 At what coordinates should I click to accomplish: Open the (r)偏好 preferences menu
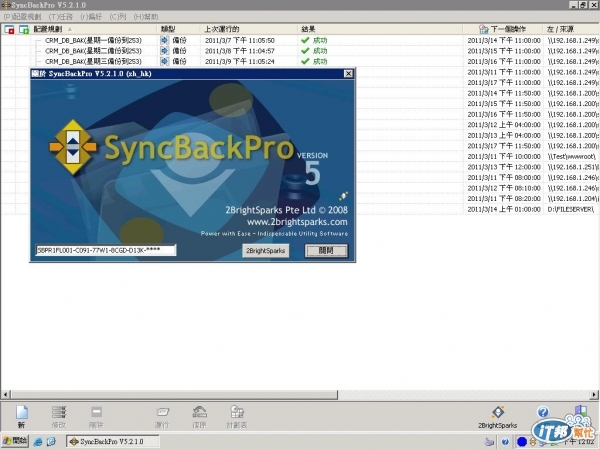tap(91, 16)
